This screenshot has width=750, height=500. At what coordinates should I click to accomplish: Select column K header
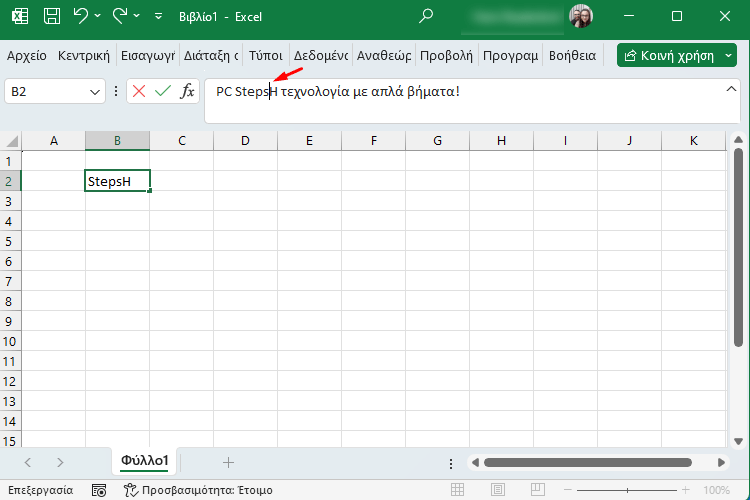(694, 141)
